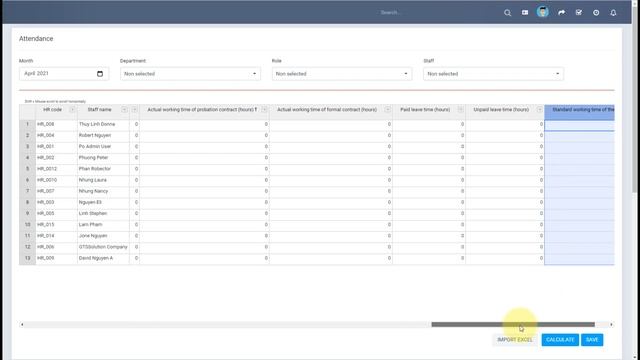Open the user profile avatar

coord(542,12)
